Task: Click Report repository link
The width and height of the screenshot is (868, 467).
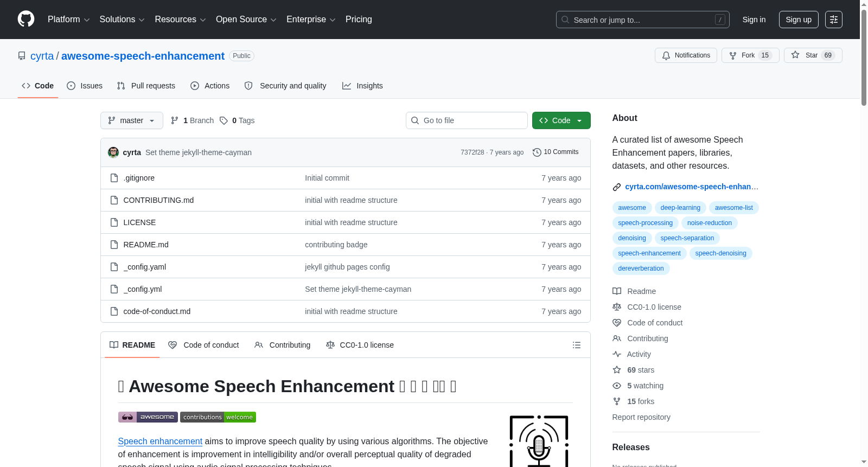Action: point(641,417)
